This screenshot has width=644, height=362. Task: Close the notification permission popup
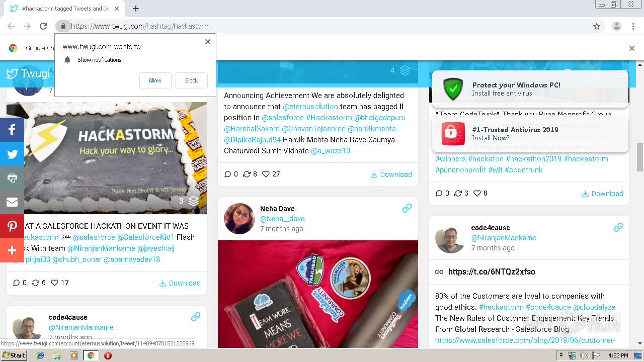click(x=207, y=42)
